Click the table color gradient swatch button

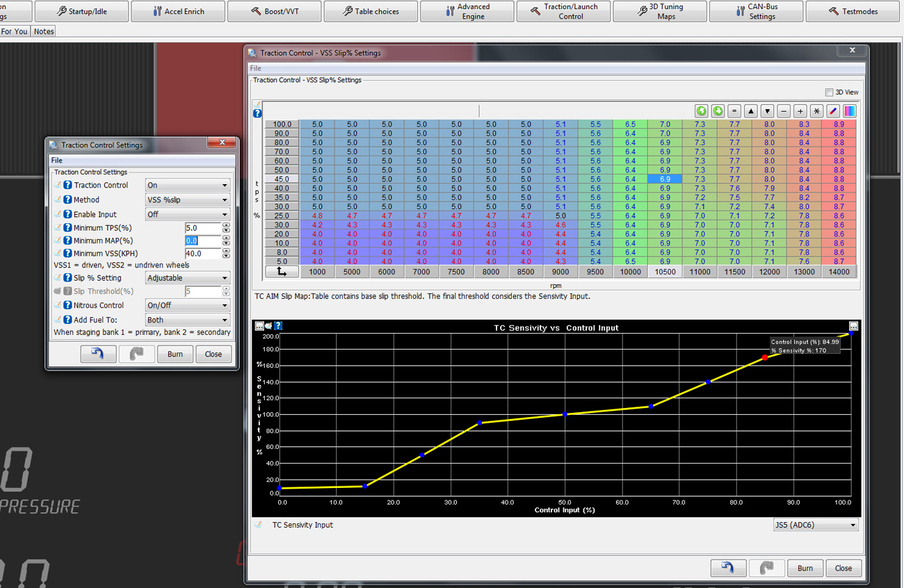click(849, 111)
